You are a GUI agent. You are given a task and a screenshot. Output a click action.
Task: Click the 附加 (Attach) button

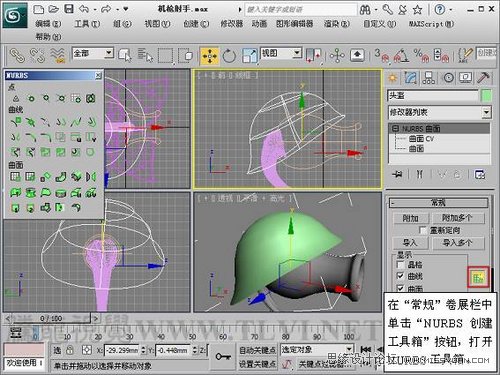(x=411, y=218)
